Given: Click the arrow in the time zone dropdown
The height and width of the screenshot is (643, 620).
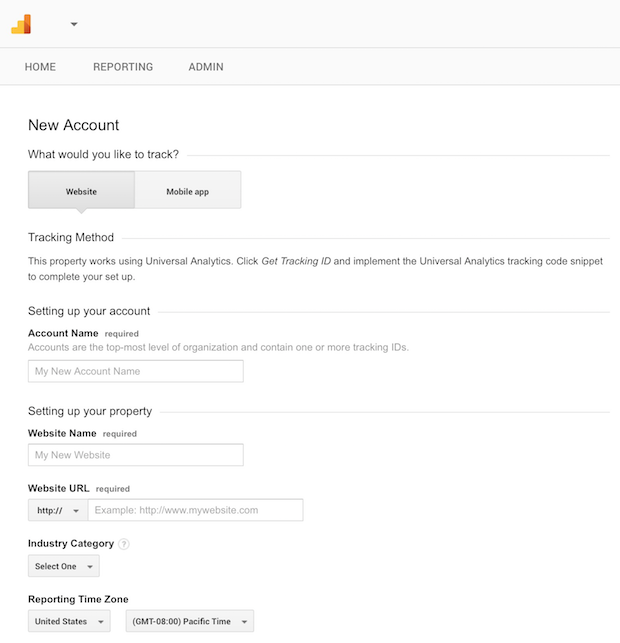Looking at the screenshot, I should point(244,622).
